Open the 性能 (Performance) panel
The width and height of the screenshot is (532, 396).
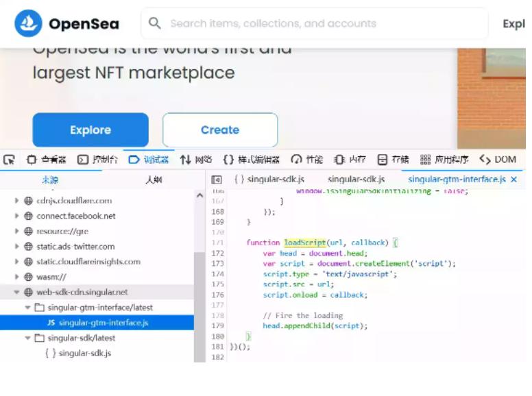click(306, 160)
